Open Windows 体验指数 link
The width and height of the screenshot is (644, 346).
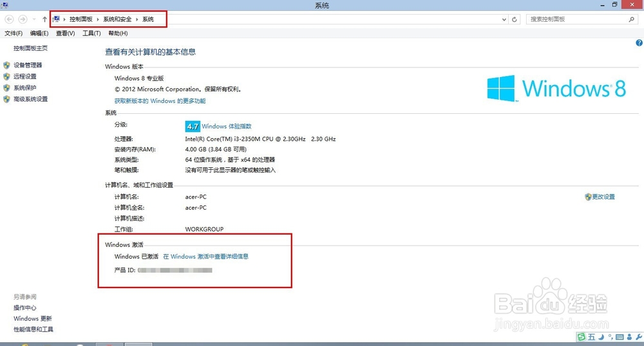[x=226, y=126]
